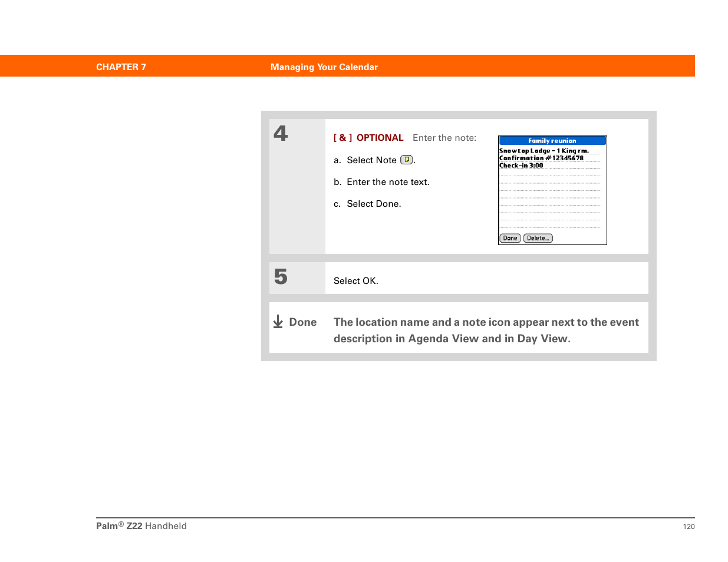Image resolution: width=728 pixels, height=562 pixels.
Task: Click page number 120 in footer
Action: (x=689, y=527)
